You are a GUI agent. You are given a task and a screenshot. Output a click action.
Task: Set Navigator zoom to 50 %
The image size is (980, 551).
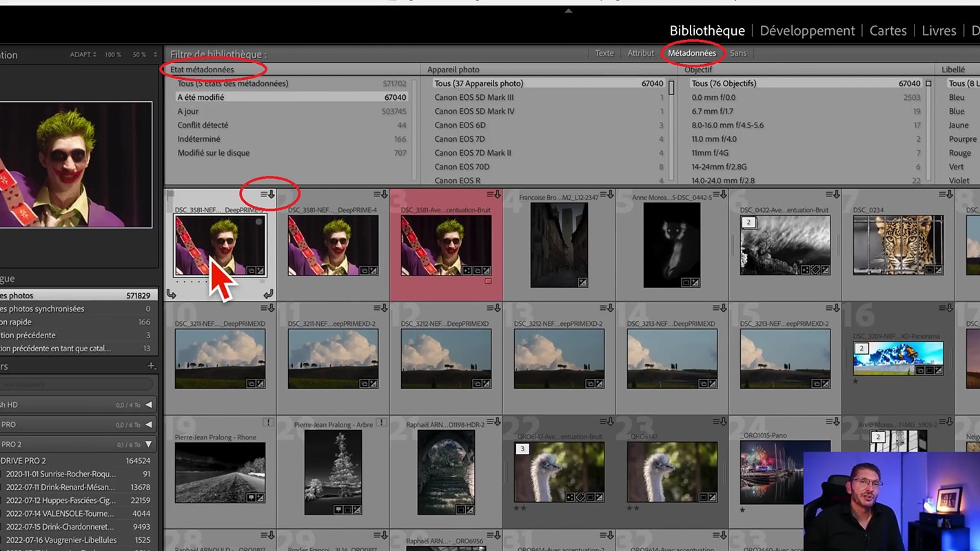139,54
